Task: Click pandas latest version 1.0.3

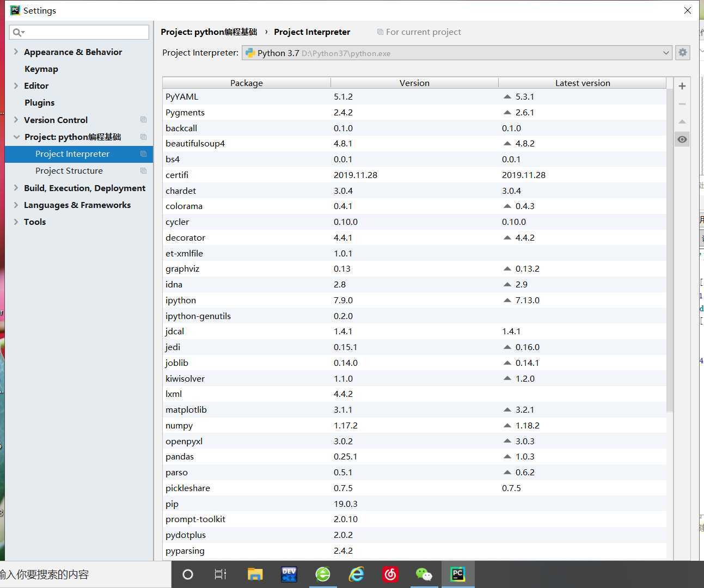Action: pyautogui.click(x=525, y=456)
